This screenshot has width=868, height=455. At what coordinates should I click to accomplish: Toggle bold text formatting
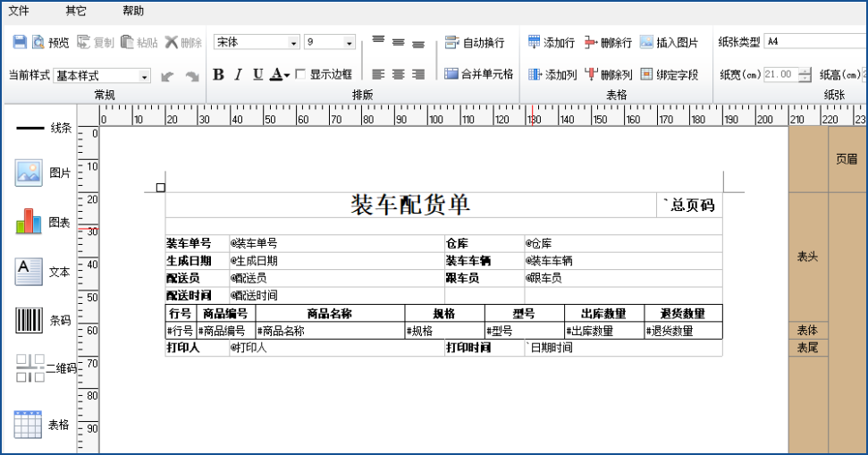pyautogui.click(x=218, y=75)
